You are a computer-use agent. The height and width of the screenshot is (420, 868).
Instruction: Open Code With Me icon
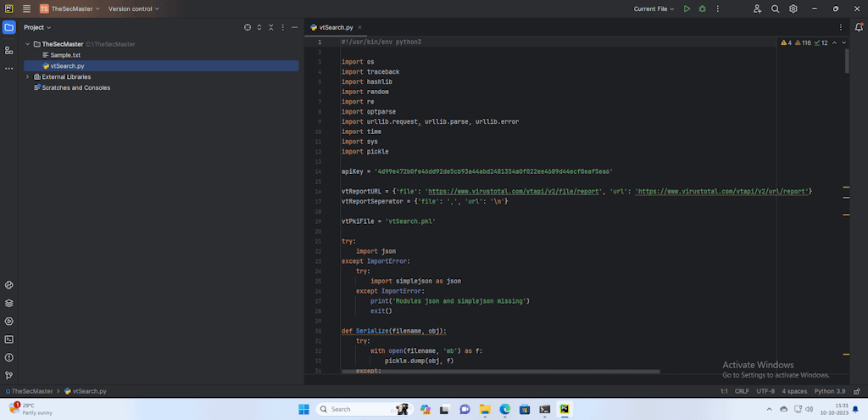[757, 8]
